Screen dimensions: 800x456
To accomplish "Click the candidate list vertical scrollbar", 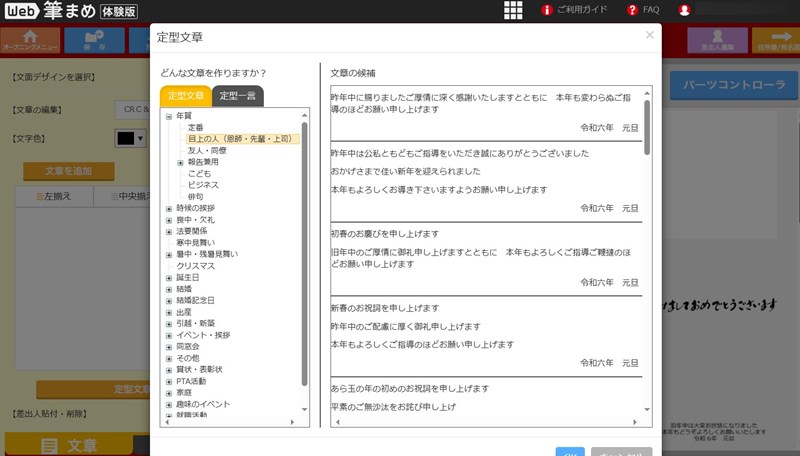I will (x=647, y=128).
